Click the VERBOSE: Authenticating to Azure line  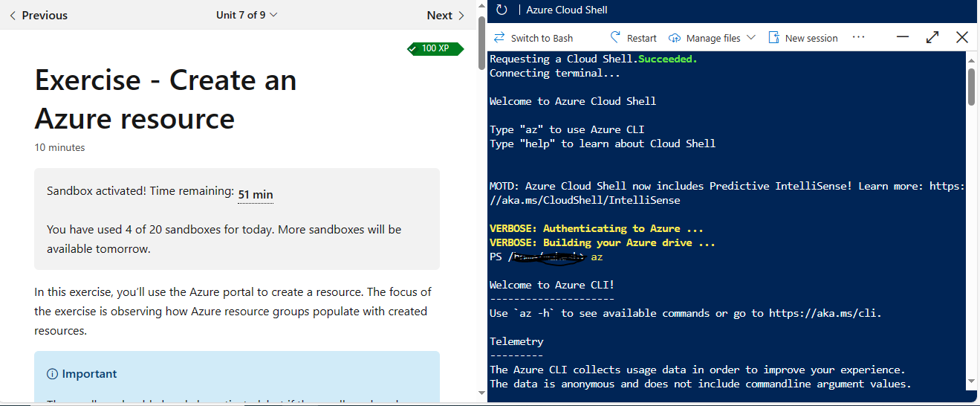pos(597,228)
